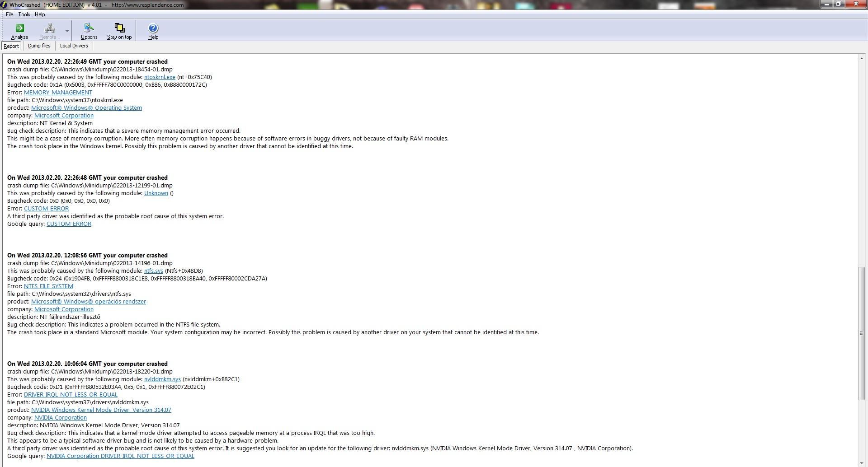Select the Report tab
868x467 pixels.
click(x=11, y=46)
